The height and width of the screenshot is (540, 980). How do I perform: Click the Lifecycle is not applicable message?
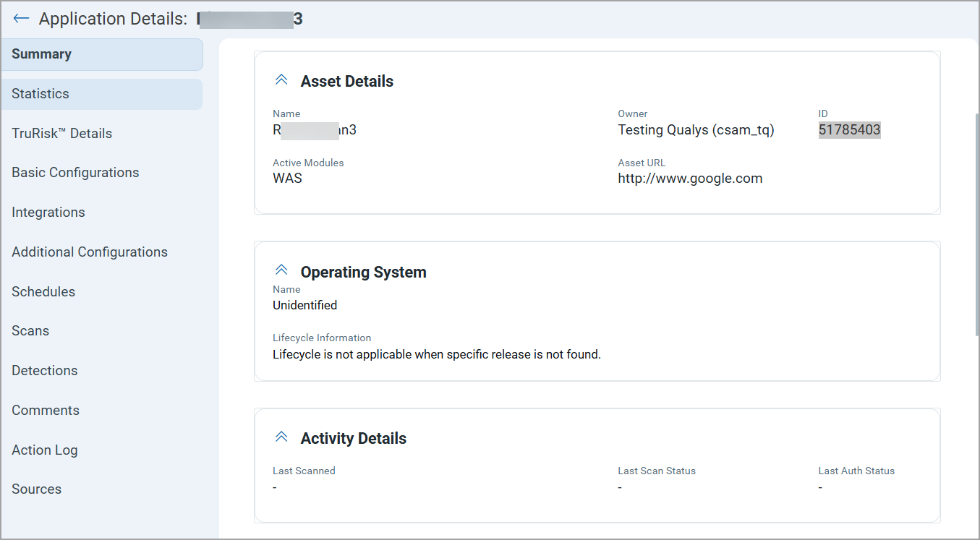tap(437, 355)
